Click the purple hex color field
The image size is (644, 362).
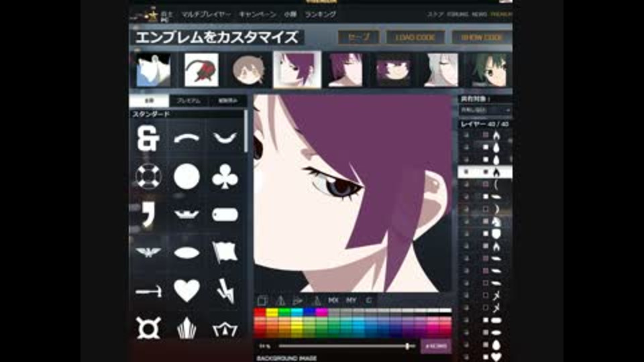[436, 347]
